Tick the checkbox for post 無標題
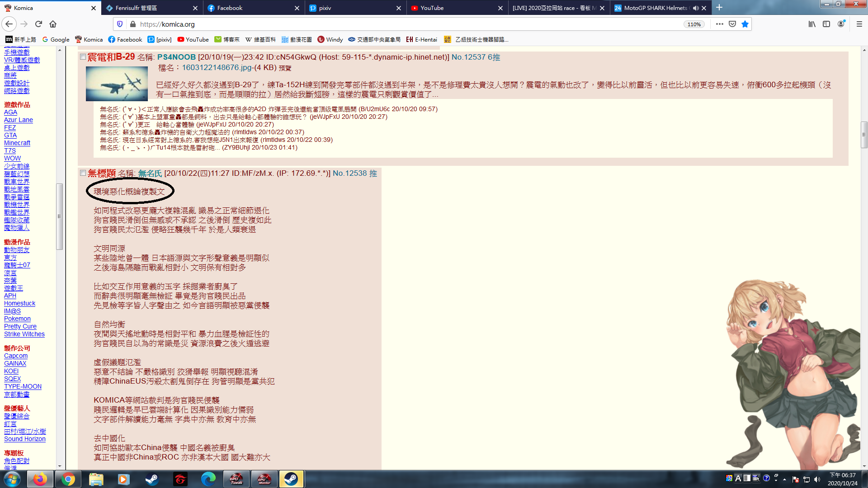Viewport: 868px width, 488px height. [83, 173]
